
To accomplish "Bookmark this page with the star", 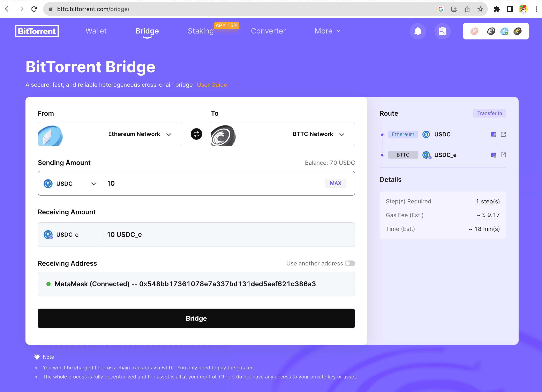I will 480,9.
